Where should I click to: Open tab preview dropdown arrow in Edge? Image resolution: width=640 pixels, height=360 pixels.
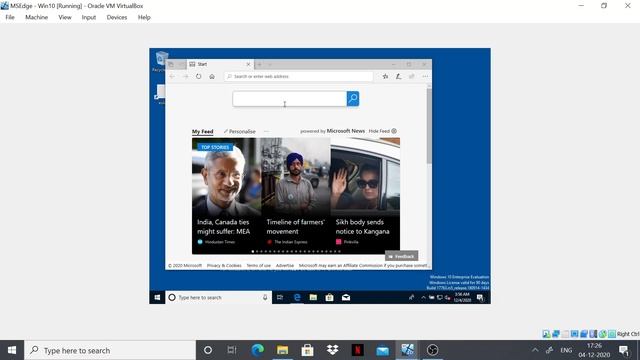tap(270, 64)
